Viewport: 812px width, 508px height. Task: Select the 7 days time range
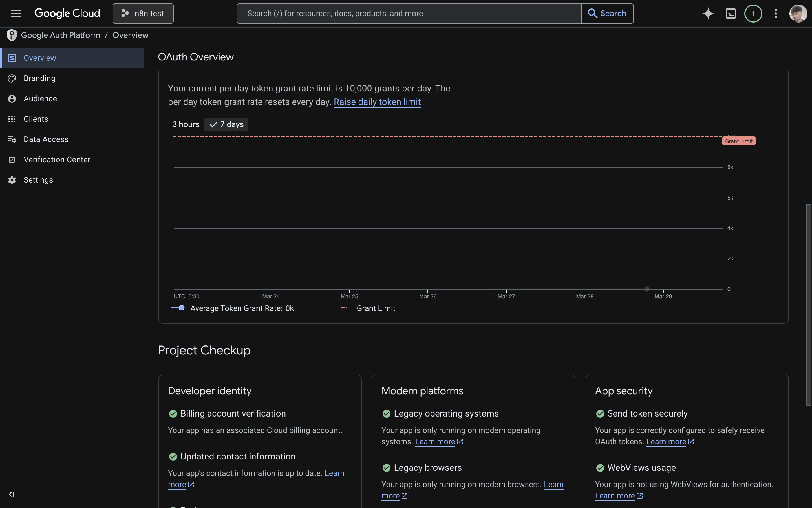point(226,124)
